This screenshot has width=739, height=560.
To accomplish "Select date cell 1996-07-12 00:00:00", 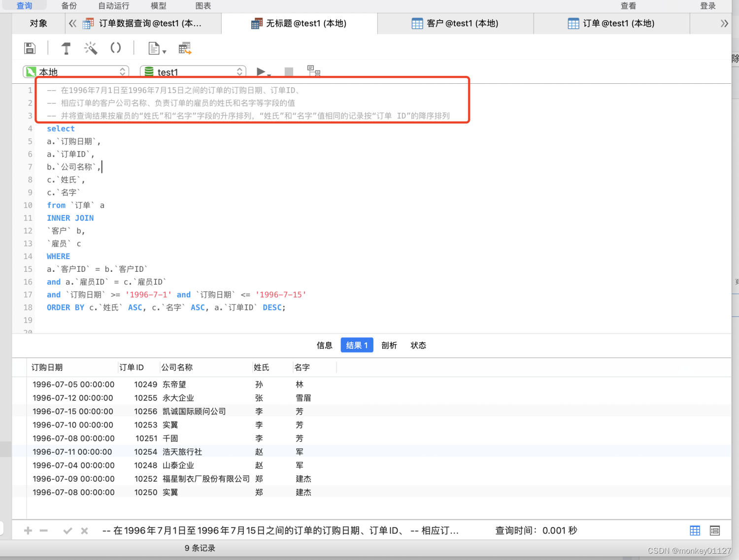I will (x=73, y=398).
